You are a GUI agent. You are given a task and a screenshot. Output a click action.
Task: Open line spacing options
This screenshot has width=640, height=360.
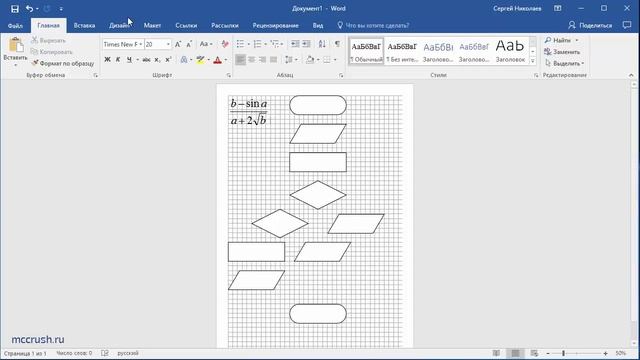(x=289, y=60)
